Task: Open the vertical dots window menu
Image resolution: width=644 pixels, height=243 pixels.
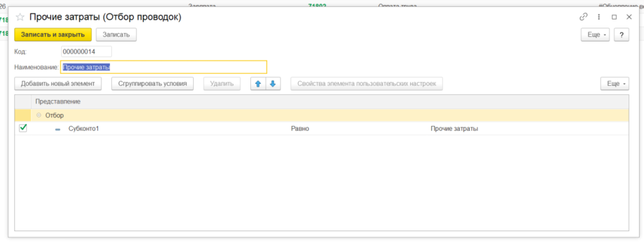Action: click(599, 17)
